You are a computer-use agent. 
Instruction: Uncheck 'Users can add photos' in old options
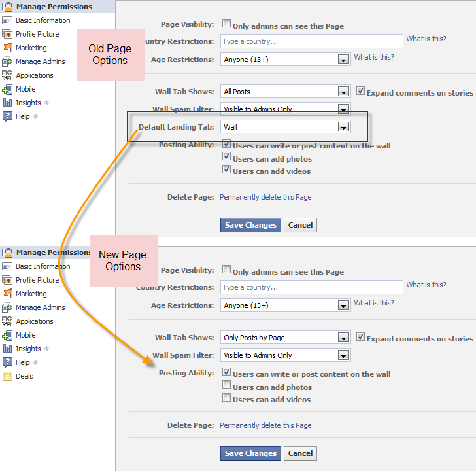tap(226, 156)
